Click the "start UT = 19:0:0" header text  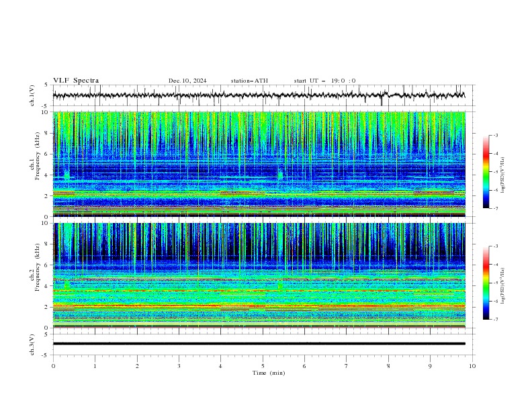pos(324,81)
